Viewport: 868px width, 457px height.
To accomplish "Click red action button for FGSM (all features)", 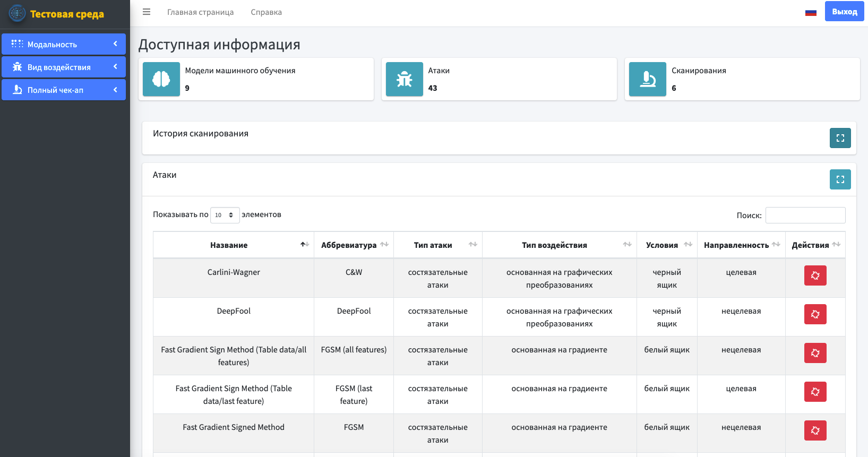I will (x=815, y=353).
